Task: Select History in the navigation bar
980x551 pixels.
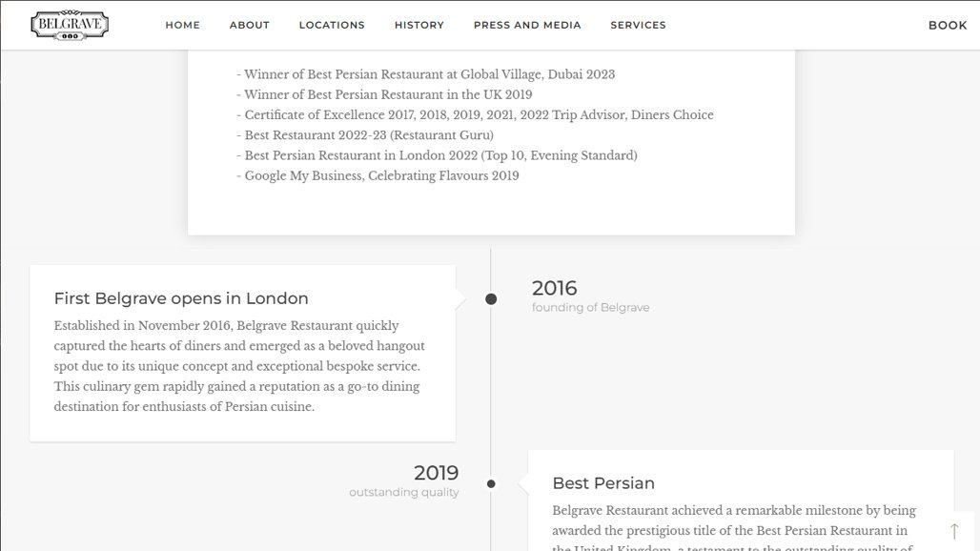Action: pos(419,25)
